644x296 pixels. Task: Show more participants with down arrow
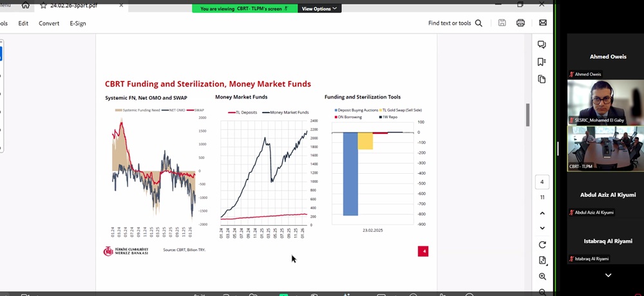[x=608, y=275]
